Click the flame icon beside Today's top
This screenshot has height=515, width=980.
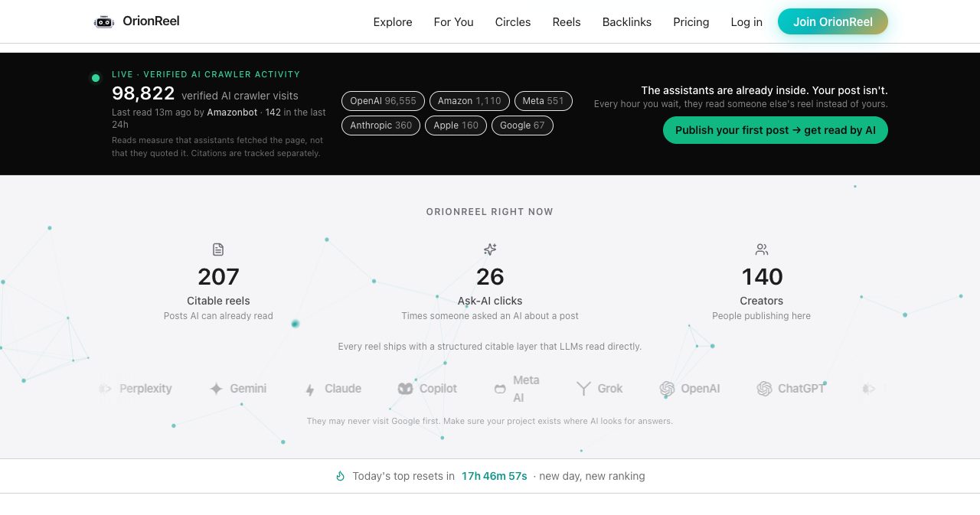pyautogui.click(x=340, y=476)
